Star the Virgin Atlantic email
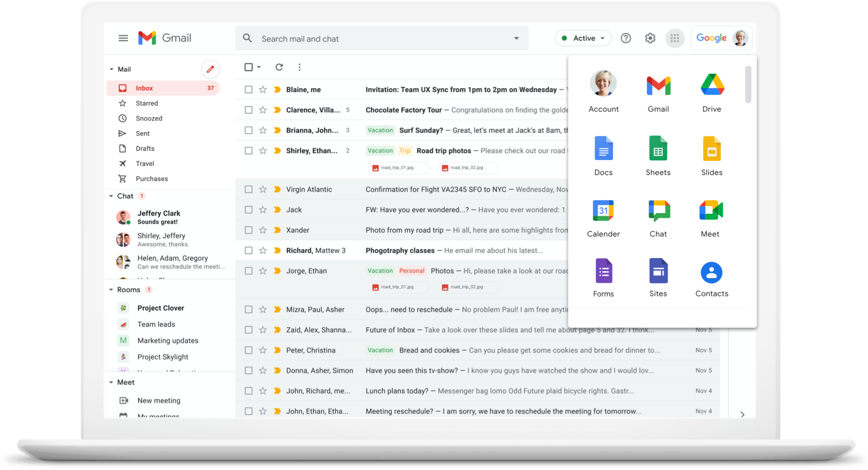868x470 pixels. click(263, 189)
